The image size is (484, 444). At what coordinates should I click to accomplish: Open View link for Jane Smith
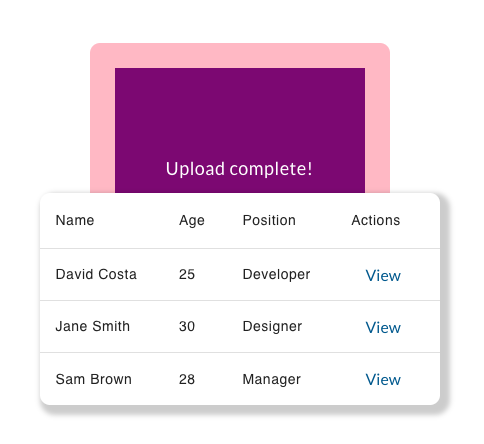383,328
